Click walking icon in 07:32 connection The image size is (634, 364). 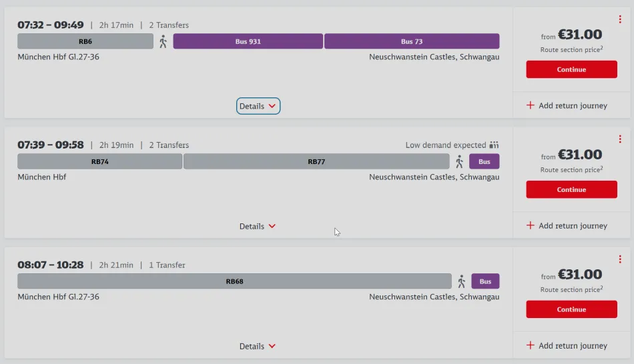pos(164,41)
